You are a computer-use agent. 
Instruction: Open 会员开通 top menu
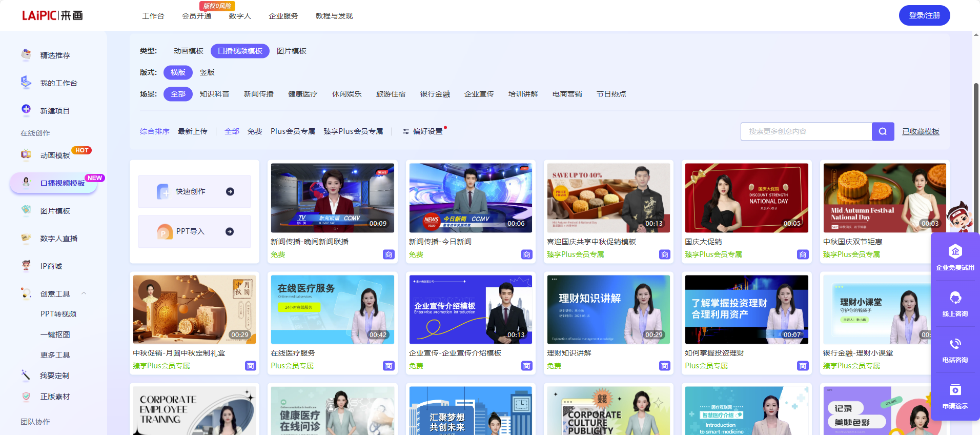click(x=197, y=16)
